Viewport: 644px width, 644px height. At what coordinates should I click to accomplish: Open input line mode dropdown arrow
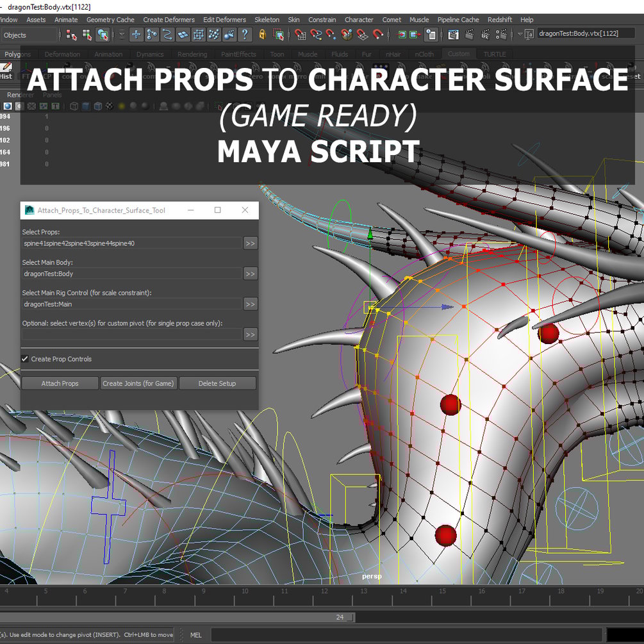[x=520, y=35]
